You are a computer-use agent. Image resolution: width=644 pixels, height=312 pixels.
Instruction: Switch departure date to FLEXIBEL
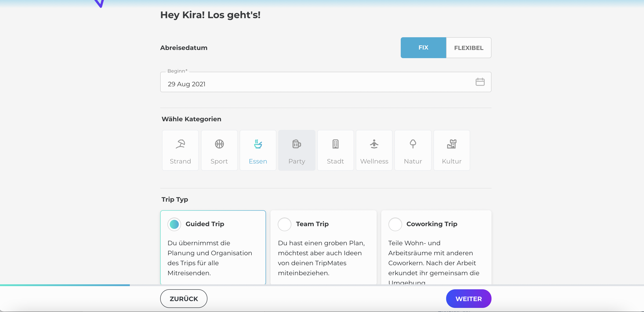coord(469,48)
